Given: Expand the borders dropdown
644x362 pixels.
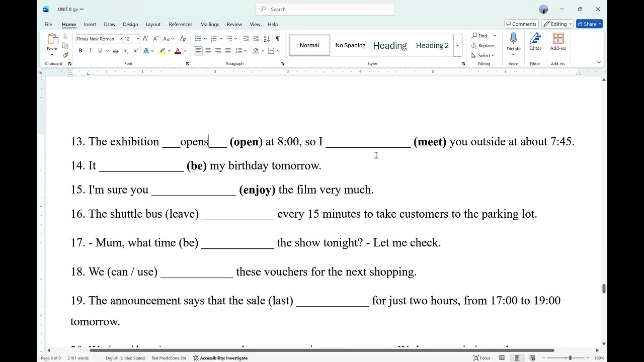Looking at the screenshot, I should tap(278, 51).
